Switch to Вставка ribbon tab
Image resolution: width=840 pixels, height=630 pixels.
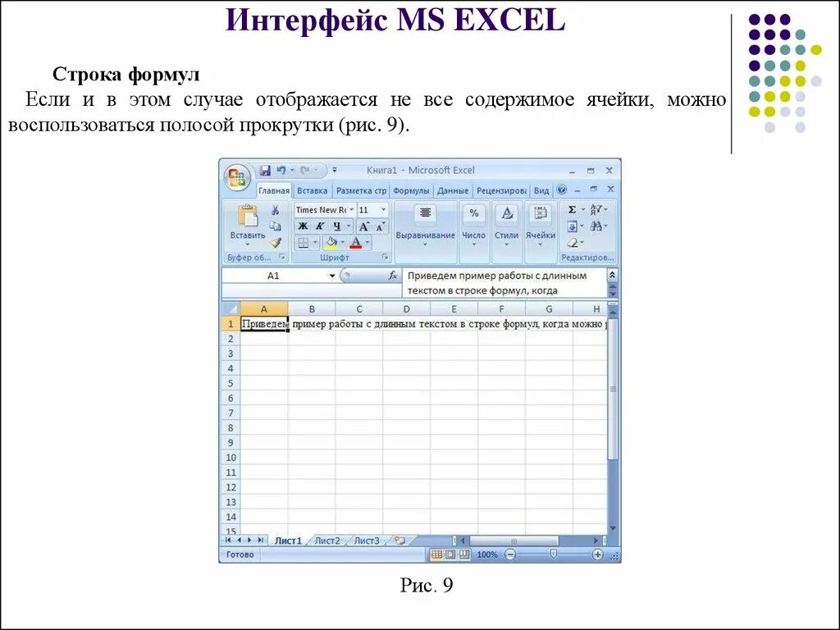tap(312, 190)
